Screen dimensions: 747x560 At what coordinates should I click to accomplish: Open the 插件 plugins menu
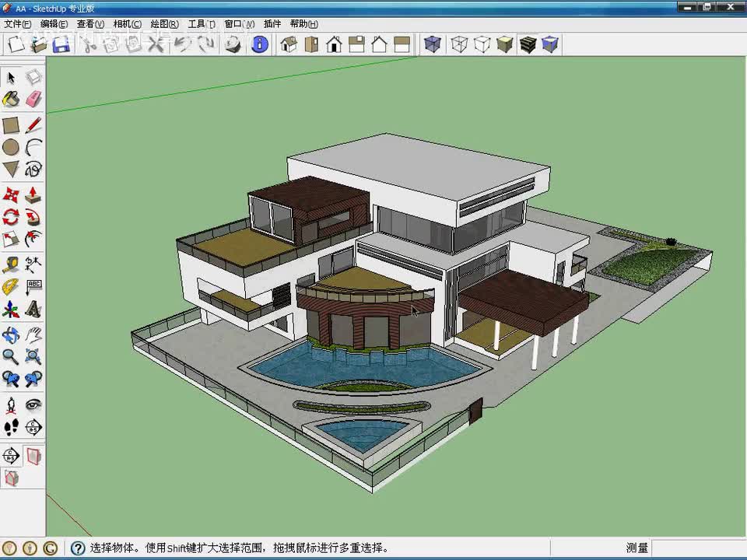(272, 24)
